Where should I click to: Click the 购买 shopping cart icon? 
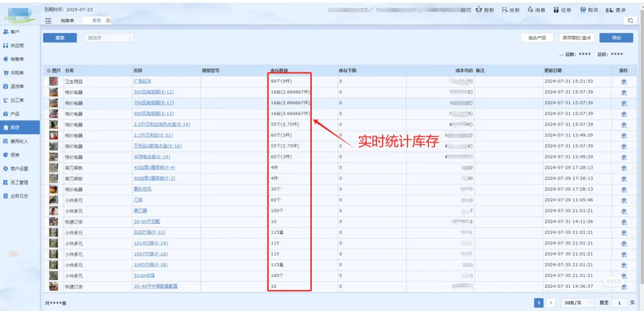click(x=583, y=10)
